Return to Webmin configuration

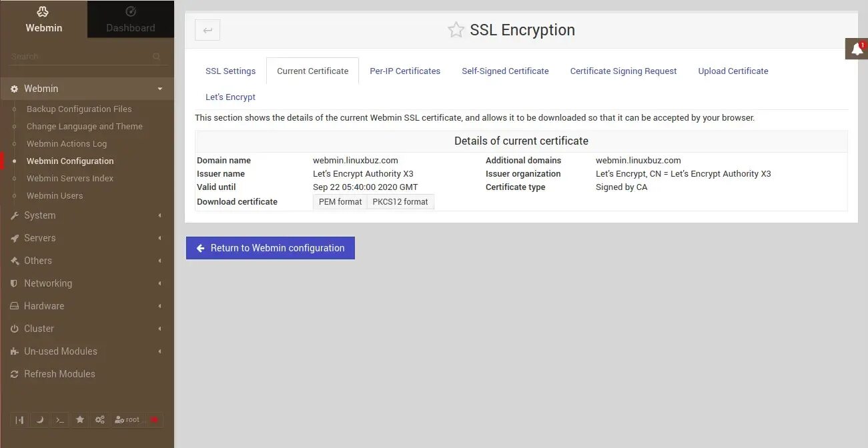[x=270, y=248]
